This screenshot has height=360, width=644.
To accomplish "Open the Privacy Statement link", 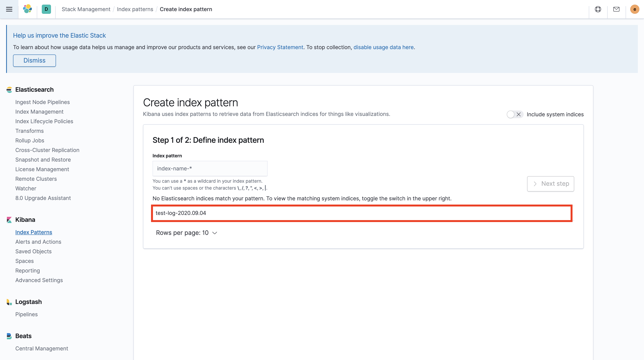I will [280, 47].
